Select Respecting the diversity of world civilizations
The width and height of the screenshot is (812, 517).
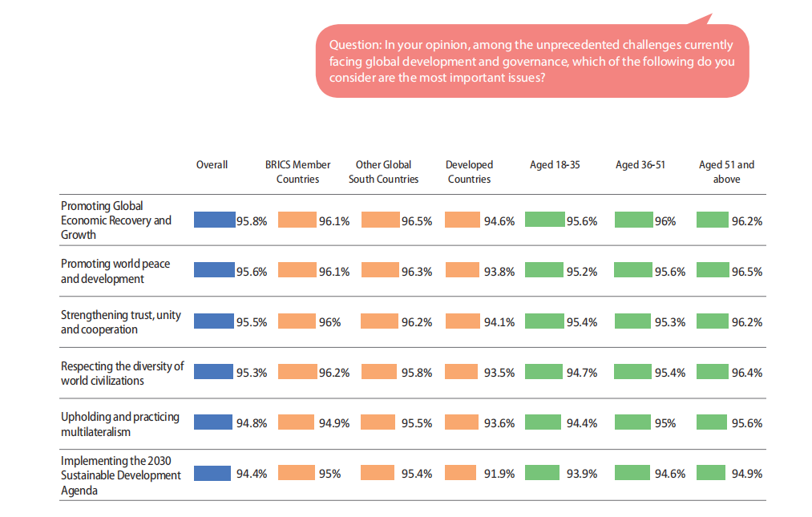(122, 373)
